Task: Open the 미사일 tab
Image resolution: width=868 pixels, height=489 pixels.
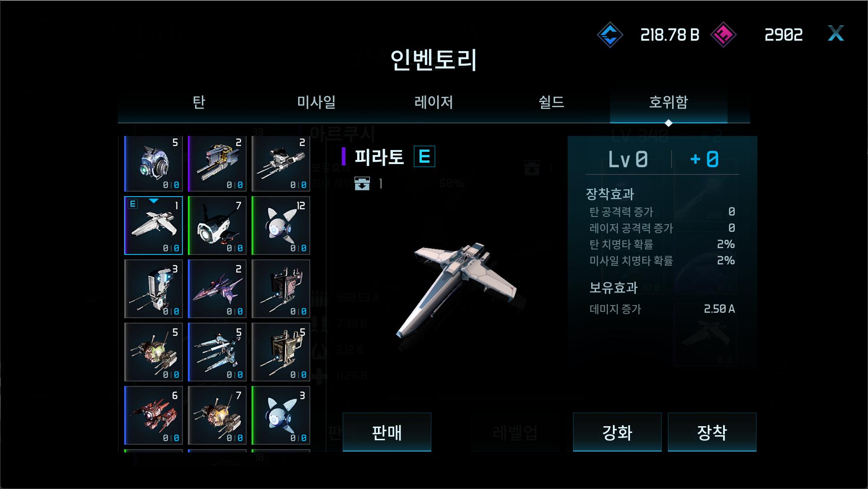Action: point(317,102)
